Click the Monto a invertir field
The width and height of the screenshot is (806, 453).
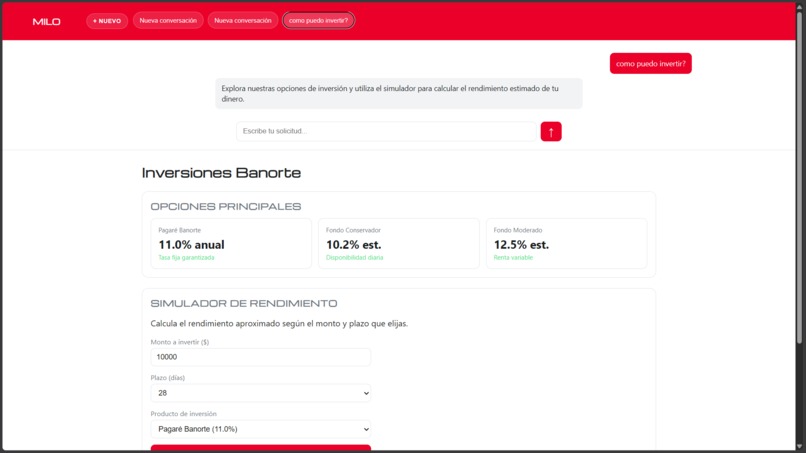pos(261,357)
